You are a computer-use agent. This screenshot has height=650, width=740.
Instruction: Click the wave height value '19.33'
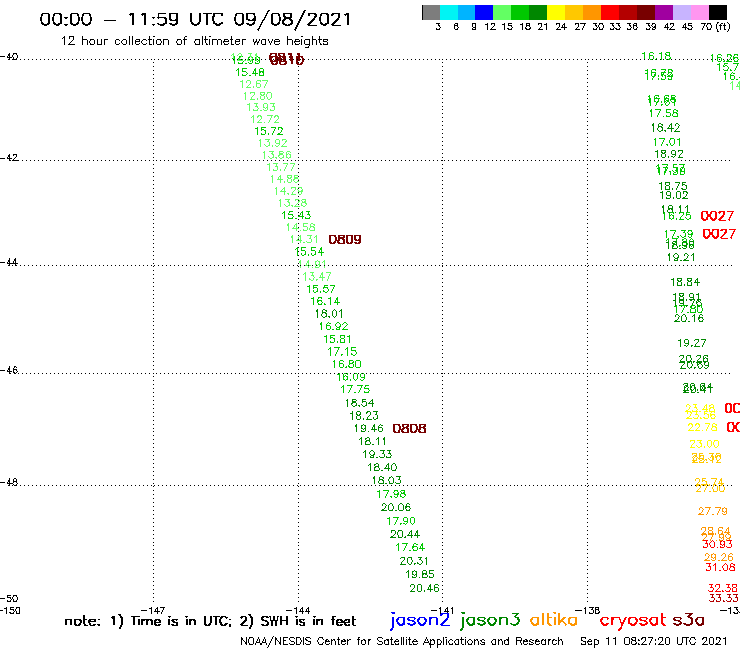[377, 454]
